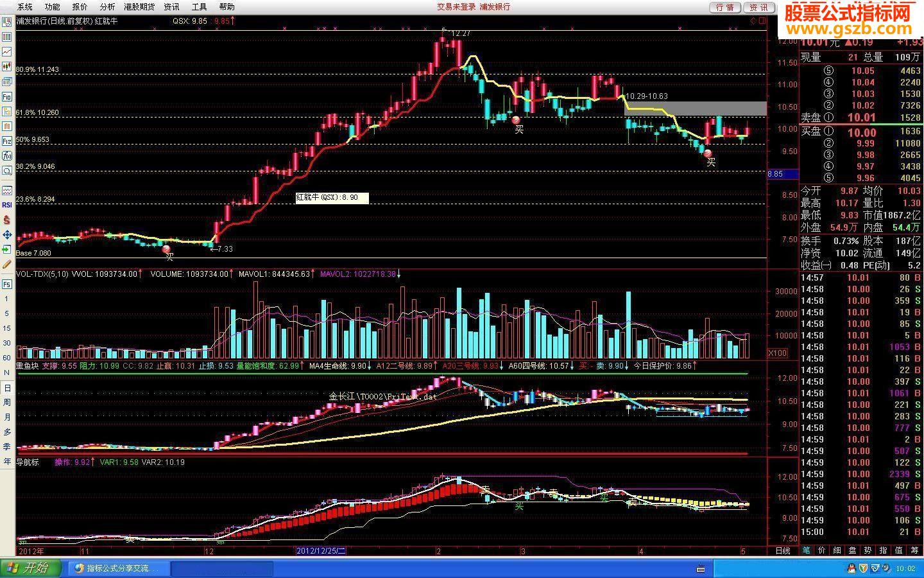This screenshot has height=578, width=924.
Task: Click the QQ penguin tray icon
Action: pyautogui.click(x=851, y=568)
